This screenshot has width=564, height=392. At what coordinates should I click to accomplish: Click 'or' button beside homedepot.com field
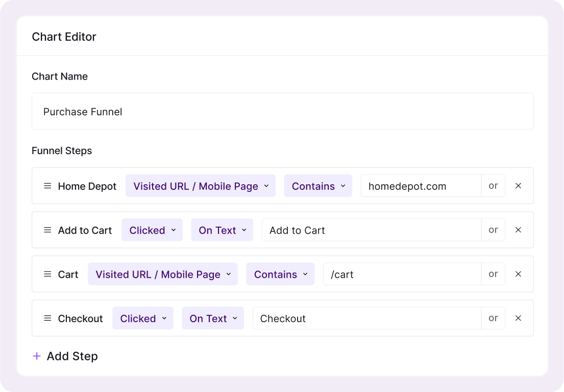(493, 186)
